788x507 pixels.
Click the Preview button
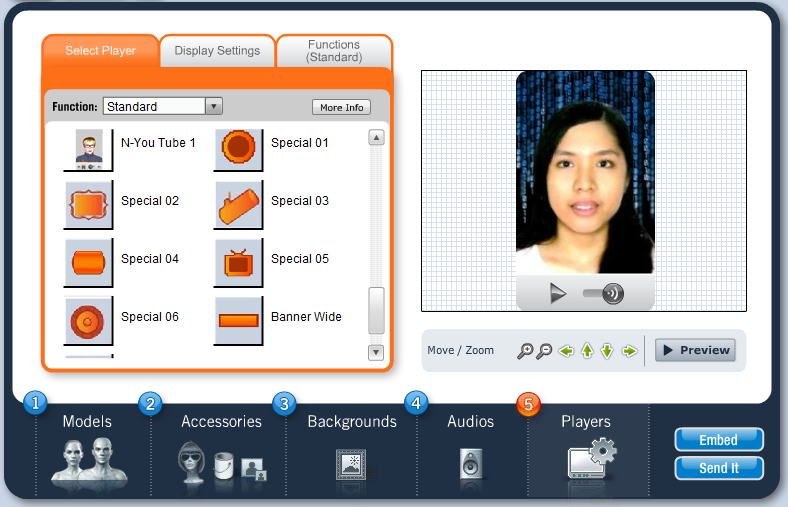[696, 350]
